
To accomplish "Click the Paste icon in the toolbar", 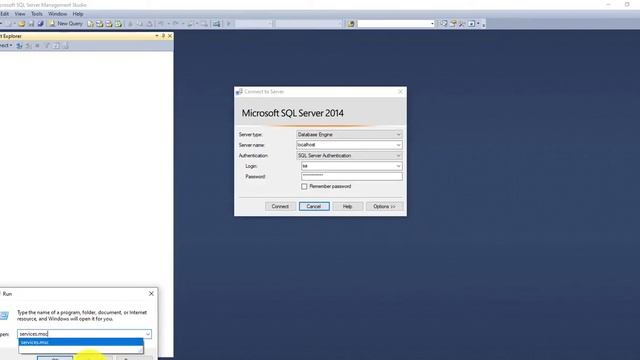I will tap(149, 24).
